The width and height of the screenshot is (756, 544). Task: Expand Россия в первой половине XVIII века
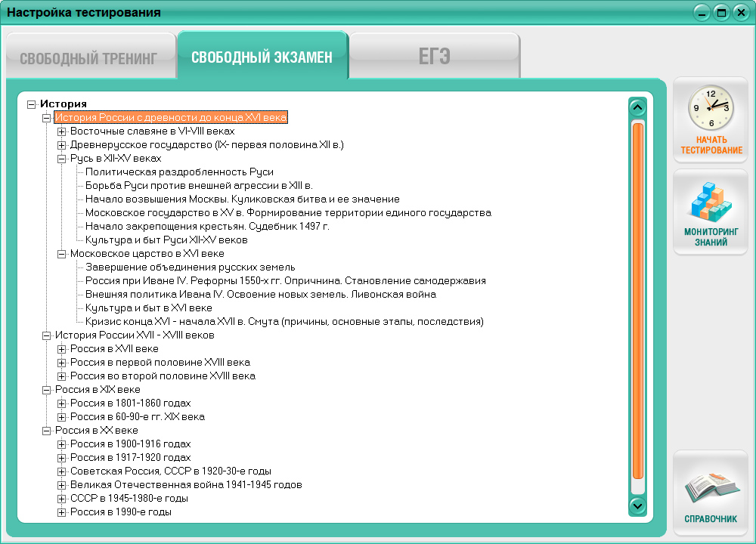(x=61, y=363)
